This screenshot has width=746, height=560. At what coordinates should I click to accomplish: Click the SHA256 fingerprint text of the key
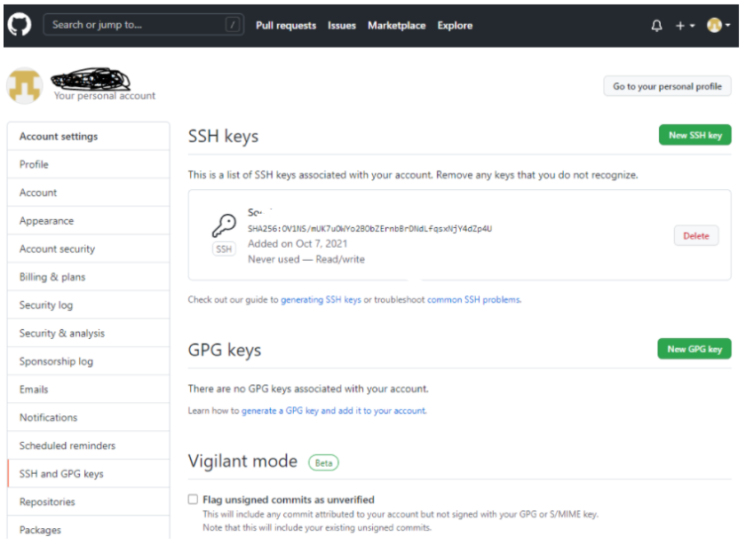pos(369,229)
